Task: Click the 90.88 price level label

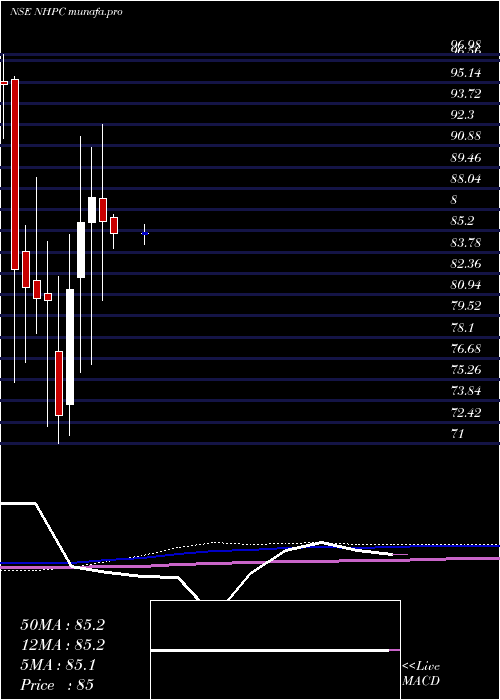Action: coord(466,136)
